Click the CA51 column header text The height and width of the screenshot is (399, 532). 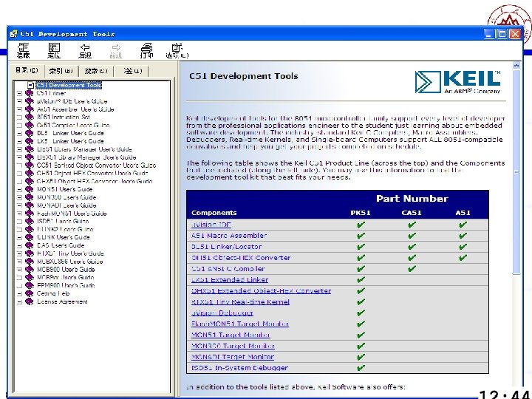pyautogui.click(x=412, y=213)
